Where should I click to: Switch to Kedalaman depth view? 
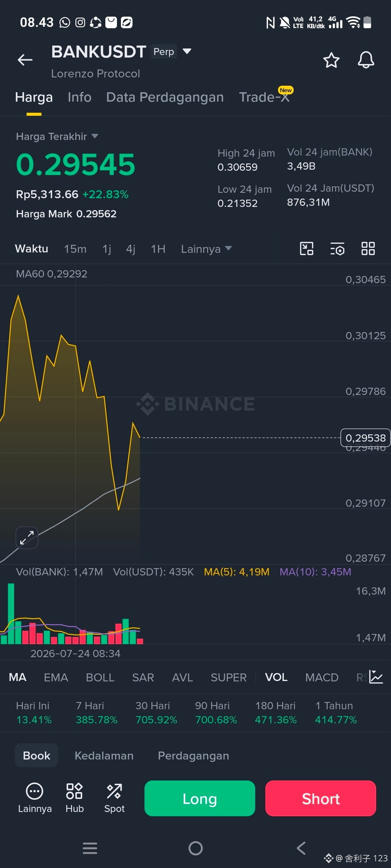pos(104,756)
